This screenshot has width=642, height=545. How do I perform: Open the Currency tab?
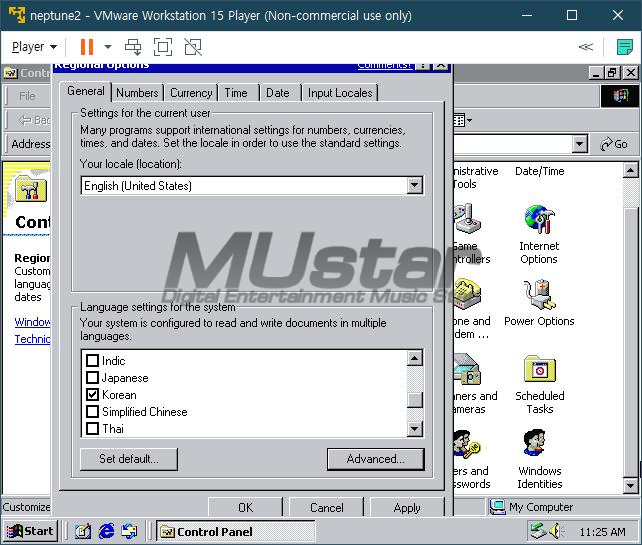tap(191, 93)
